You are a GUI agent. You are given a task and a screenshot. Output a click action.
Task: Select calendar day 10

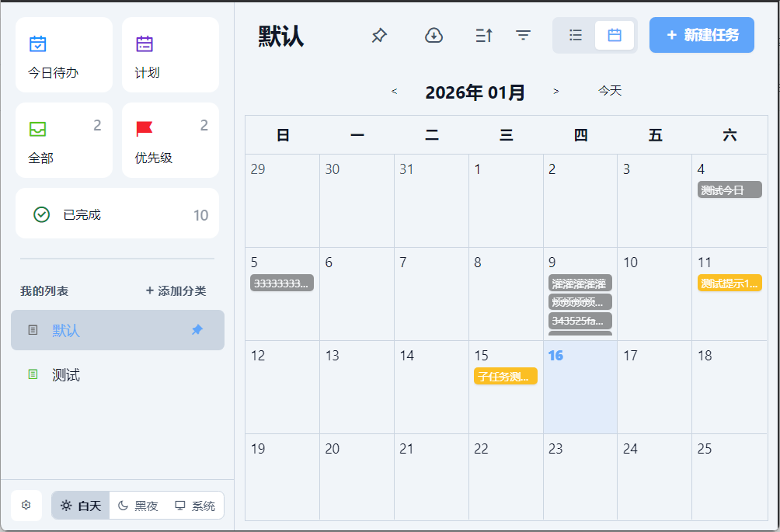pos(655,294)
